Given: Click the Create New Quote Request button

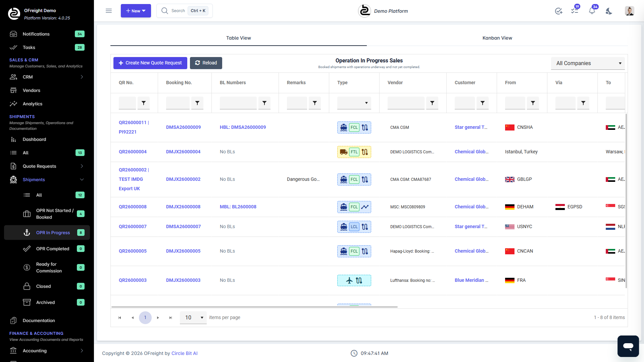Looking at the screenshot, I should coord(150,63).
